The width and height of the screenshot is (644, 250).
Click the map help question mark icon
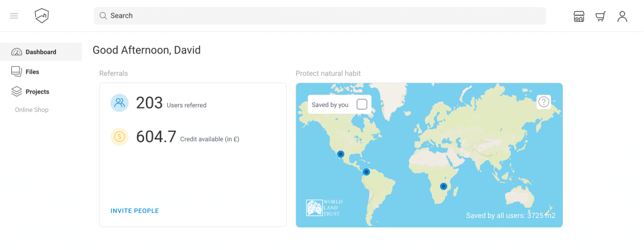coord(544,102)
